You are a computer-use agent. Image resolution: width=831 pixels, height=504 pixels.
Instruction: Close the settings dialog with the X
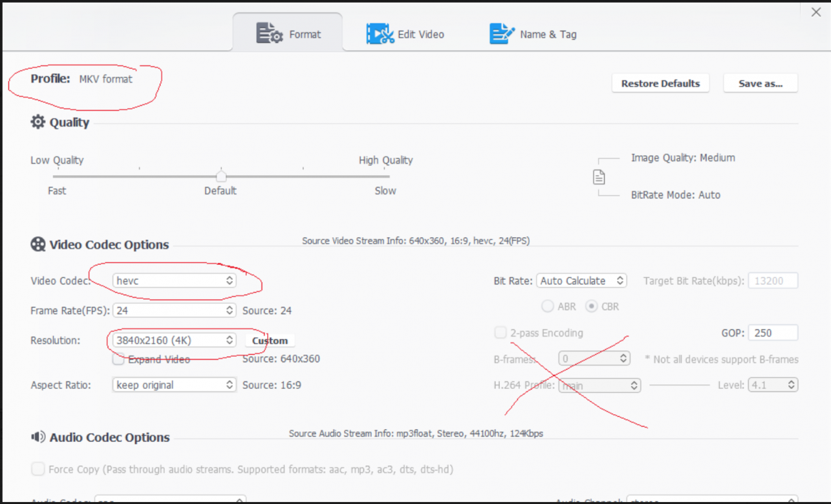(x=816, y=12)
